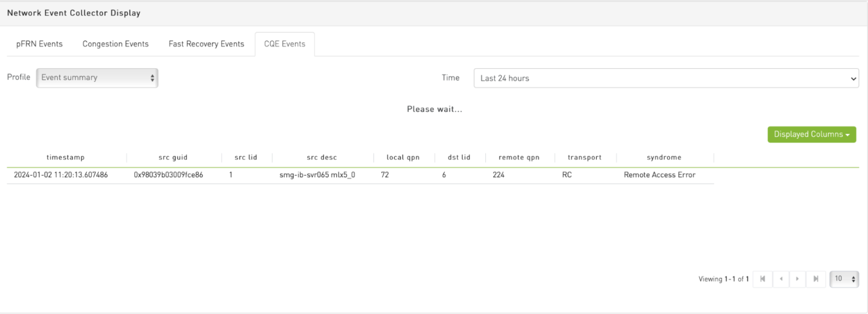868x314 pixels.
Task: Go to previous page of results
Action: (x=781, y=279)
